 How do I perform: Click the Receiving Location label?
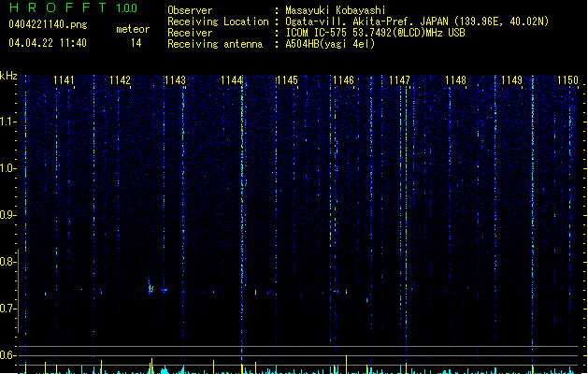point(218,22)
